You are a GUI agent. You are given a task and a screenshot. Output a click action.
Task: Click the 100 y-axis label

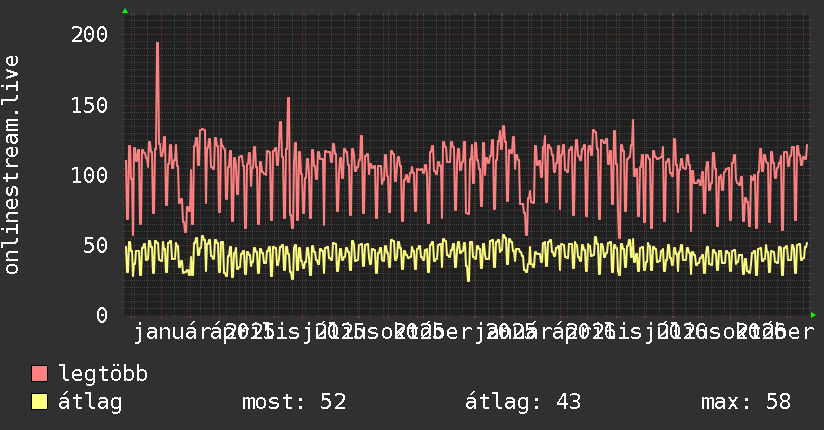click(x=89, y=175)
